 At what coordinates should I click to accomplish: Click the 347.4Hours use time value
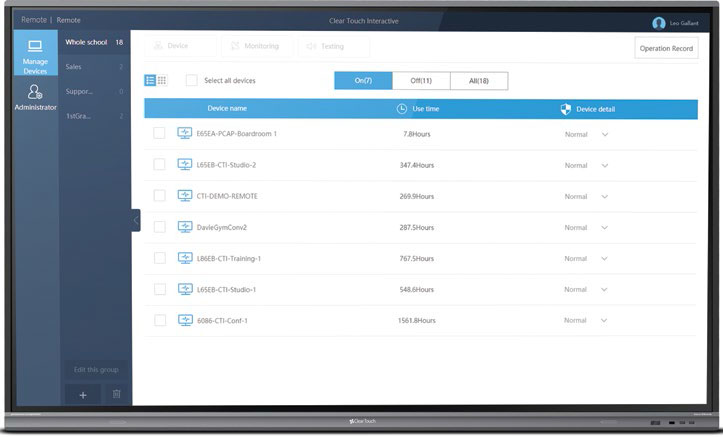[x=417, y=165]
